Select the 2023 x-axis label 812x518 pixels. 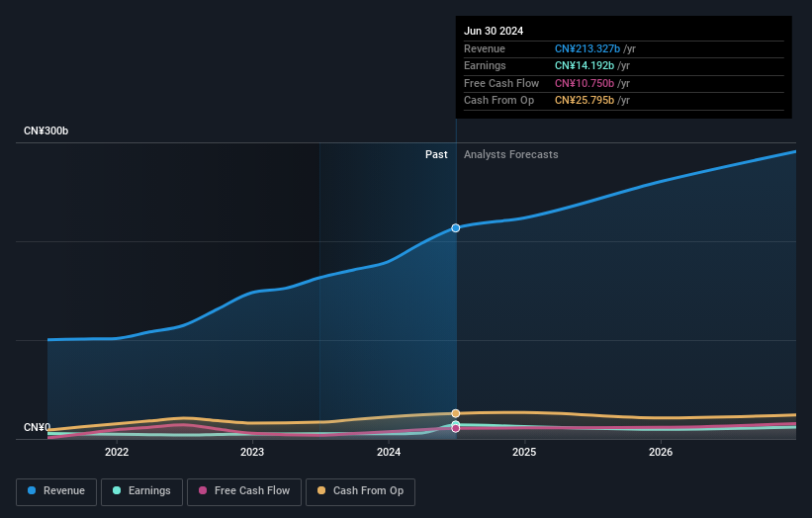[252, 453]
